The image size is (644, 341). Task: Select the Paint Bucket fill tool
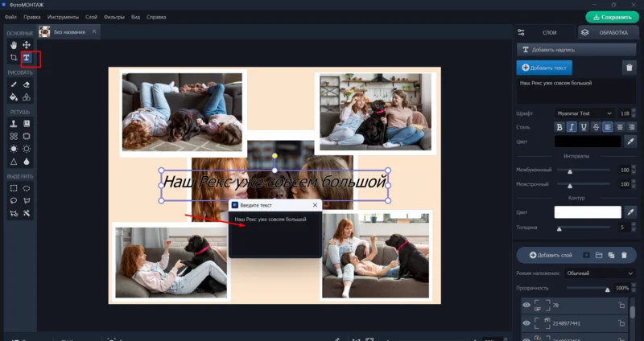pos(14,97)
